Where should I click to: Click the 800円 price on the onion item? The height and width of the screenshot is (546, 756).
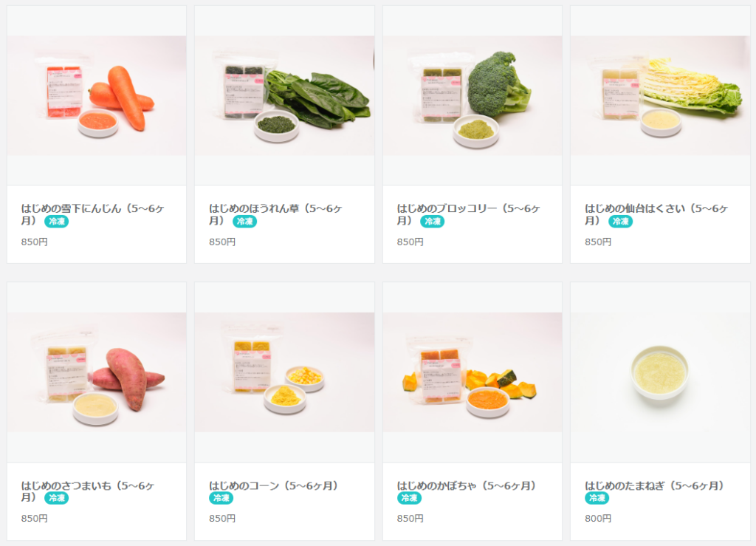tap(598, 519)
